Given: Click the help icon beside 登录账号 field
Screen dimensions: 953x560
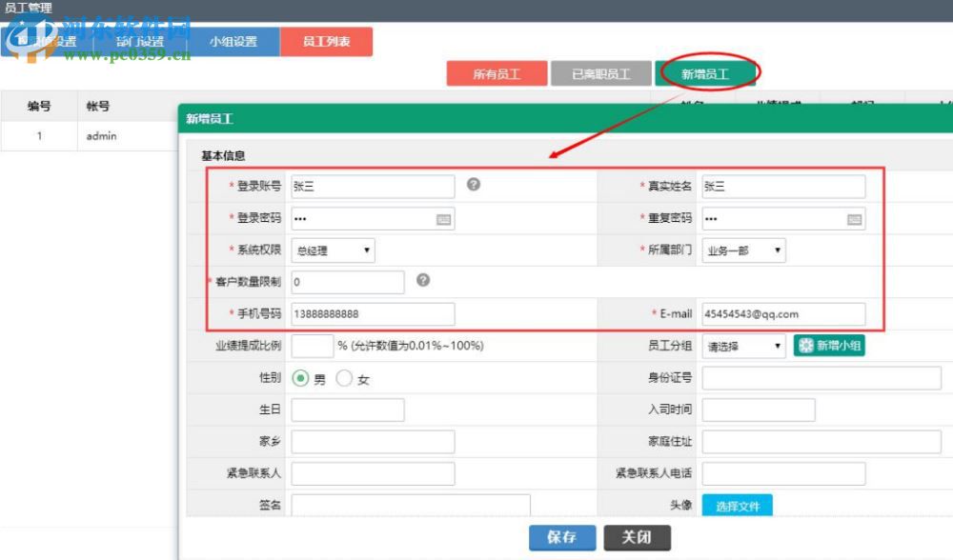Looking at the screenshot, I should [475, 186].
